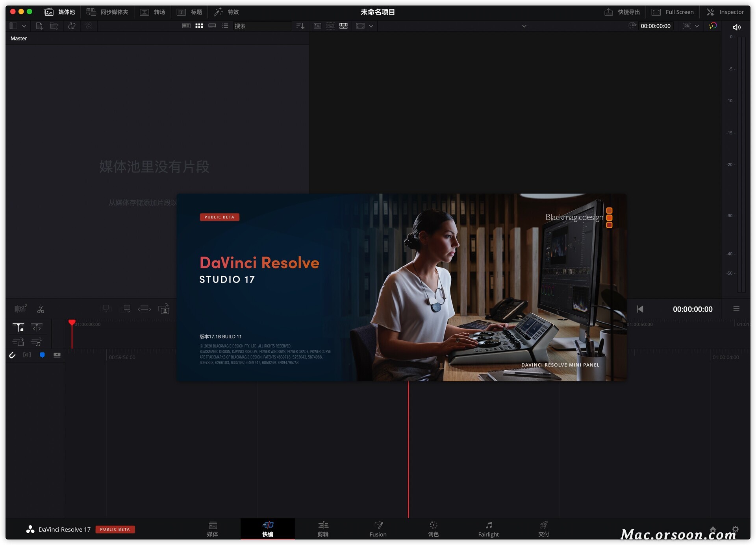Toggle timeline snapping magnet
756x545 pixels.
pos(13,355)
